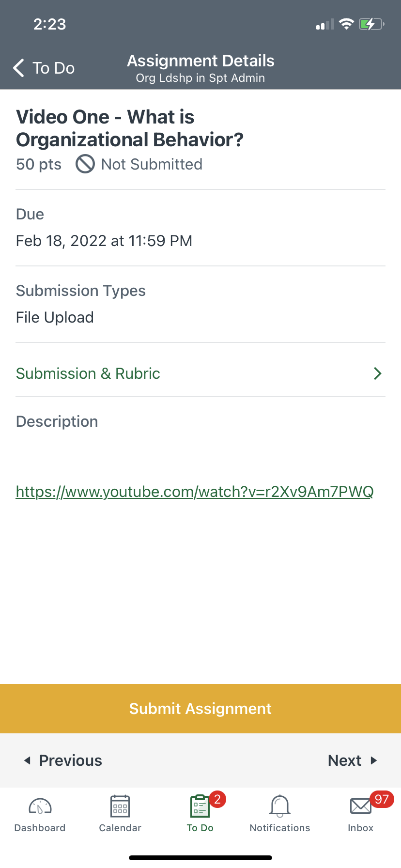Tap the Wi-Fi signal icon
The width and height of the screenshot is (401, 868).
pyautogui.click(x=346, y=24)
